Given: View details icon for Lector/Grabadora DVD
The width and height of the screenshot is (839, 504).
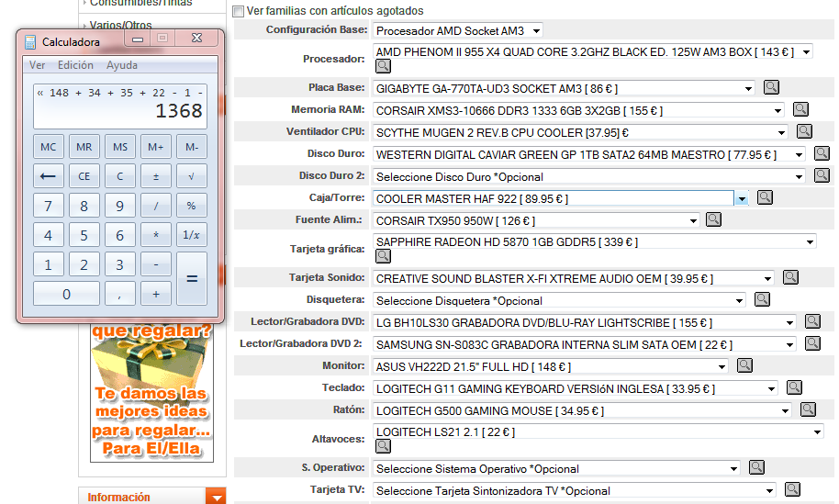Looking at the screenshot, I should tap(812, 321).
